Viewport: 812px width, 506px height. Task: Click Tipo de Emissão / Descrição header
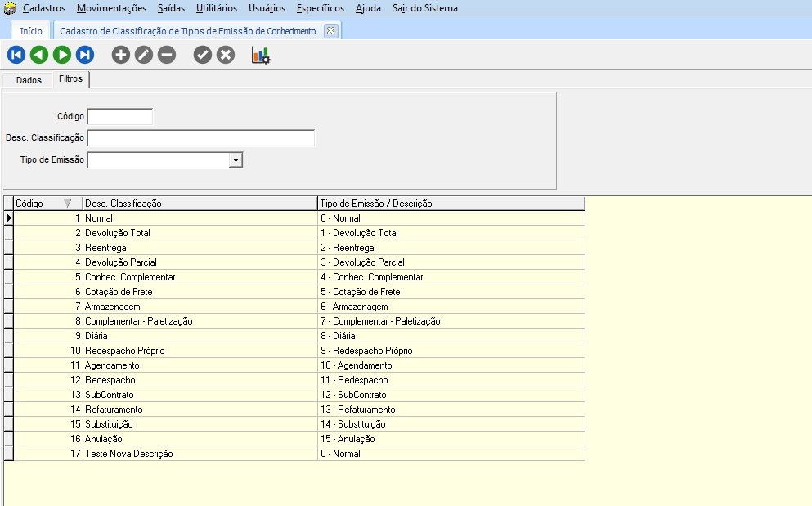coord(451,203)
